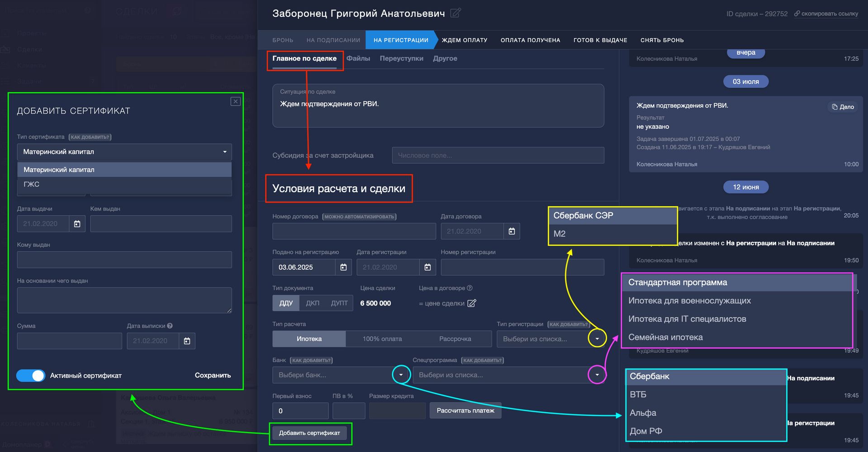Click Как добавить hint near Спецпрограмма
Screen dimensions: 868x452
tap(483, 360)
